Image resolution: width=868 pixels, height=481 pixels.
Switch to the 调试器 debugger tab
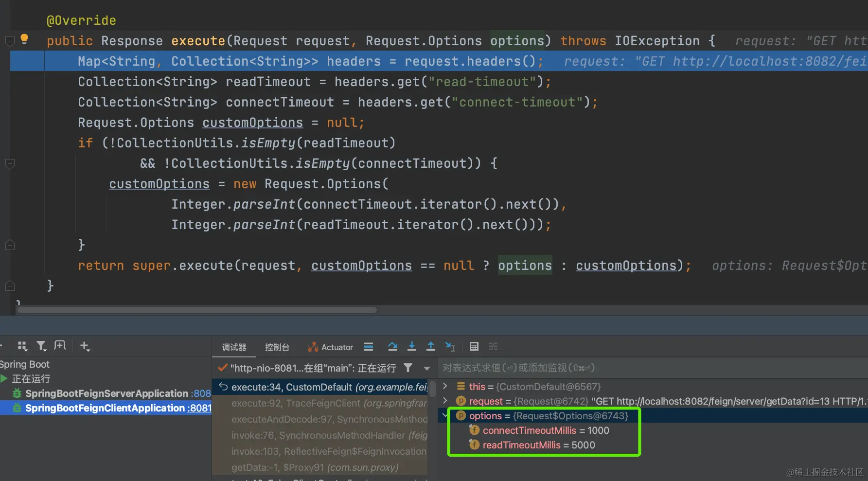pos(234,347)
